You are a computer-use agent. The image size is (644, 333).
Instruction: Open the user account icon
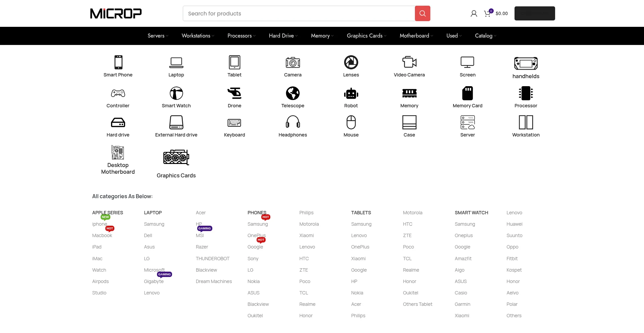(x=474, y=13)
